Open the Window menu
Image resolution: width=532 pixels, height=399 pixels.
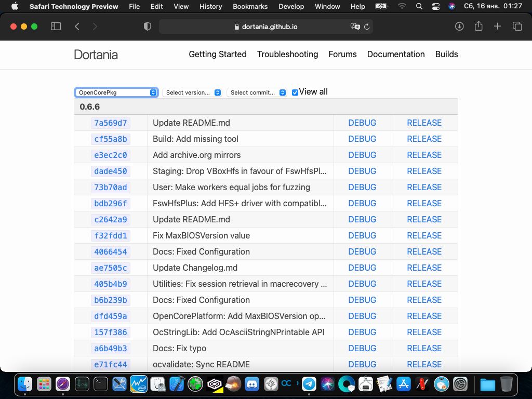point(327,6)
